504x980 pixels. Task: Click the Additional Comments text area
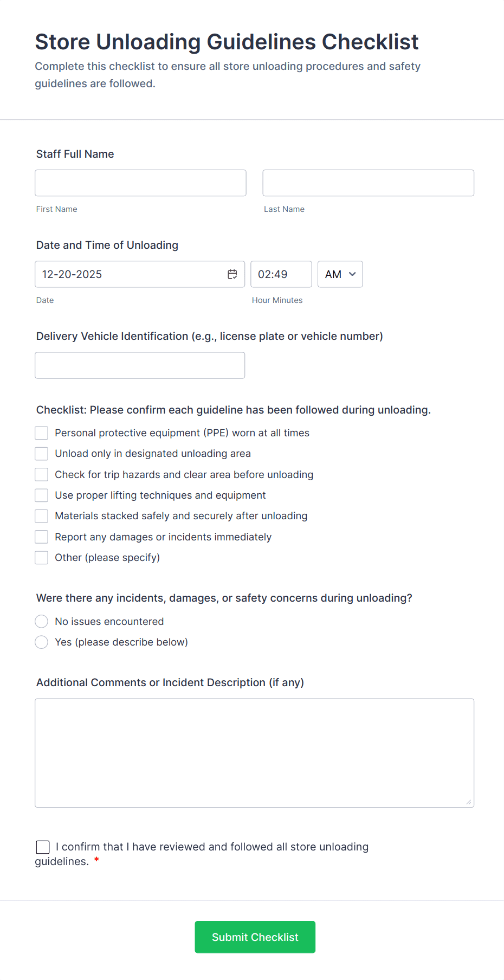[254, 753]
